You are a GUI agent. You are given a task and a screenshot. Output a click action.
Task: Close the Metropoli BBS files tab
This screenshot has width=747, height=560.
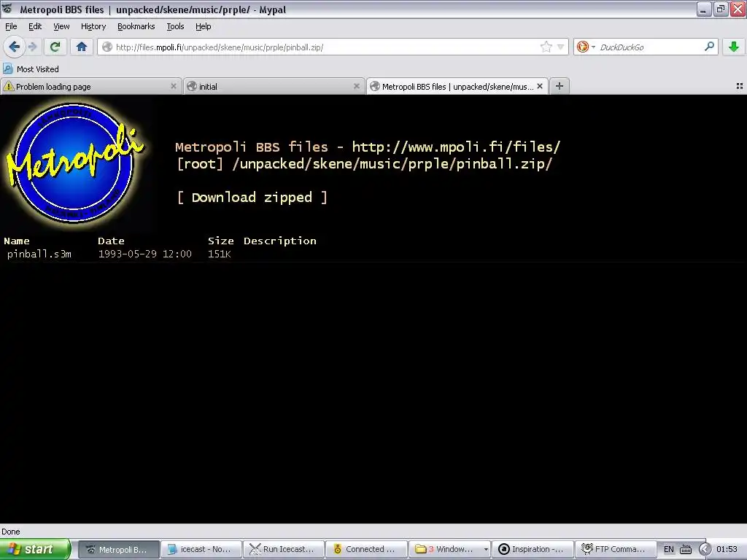click(540, 86)
